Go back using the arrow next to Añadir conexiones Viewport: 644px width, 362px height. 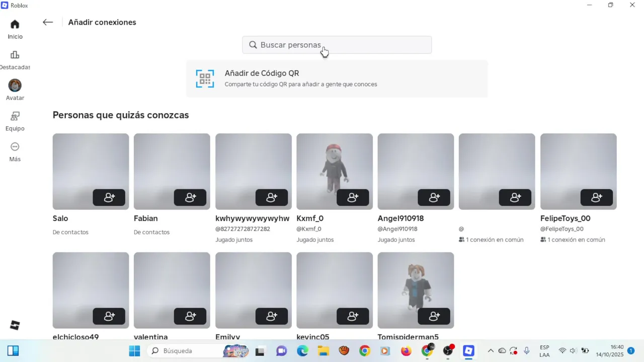[x=48, y=22]
